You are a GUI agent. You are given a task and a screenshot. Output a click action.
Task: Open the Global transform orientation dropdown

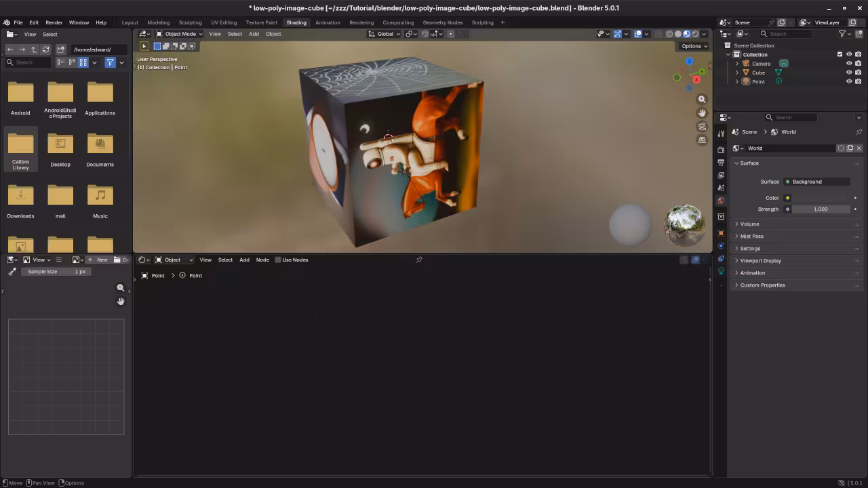click(384, 34)
